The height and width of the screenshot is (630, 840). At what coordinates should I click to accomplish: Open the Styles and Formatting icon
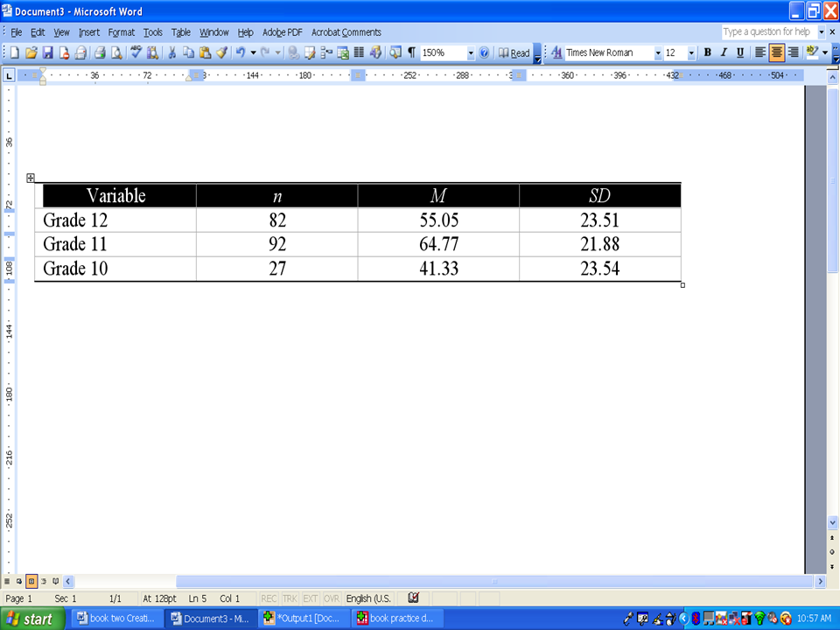click(x=556, y=52)
